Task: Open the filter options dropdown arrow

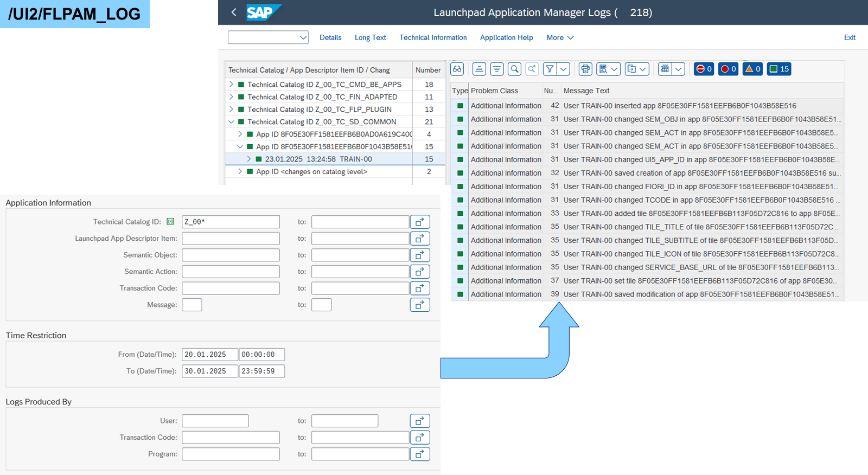Action: 564,69
